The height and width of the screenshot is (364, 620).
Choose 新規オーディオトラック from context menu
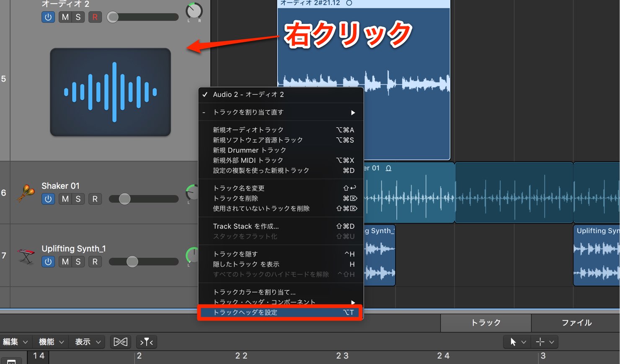[280, 130]
